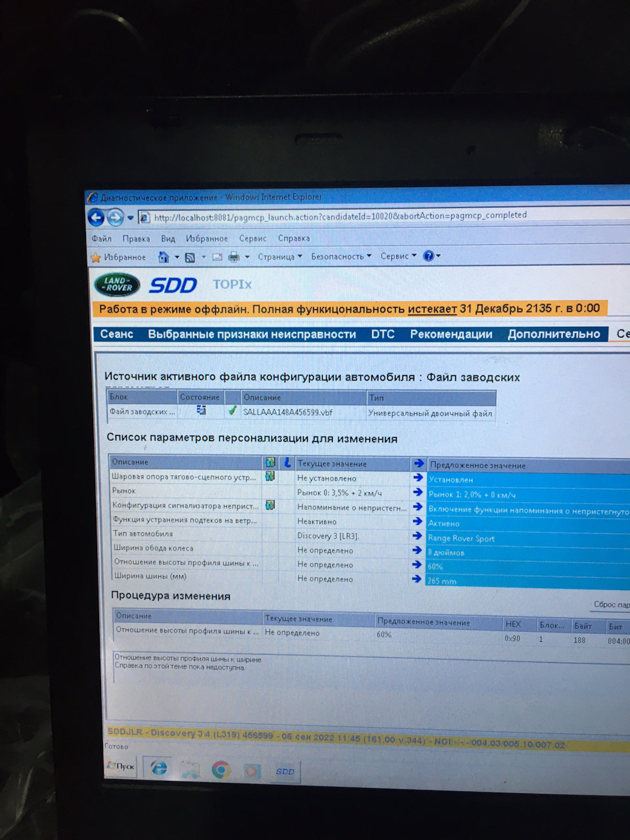Expand the Help icon dropdown arrow
Screen dimensions: 630x840
click(438, 256)
